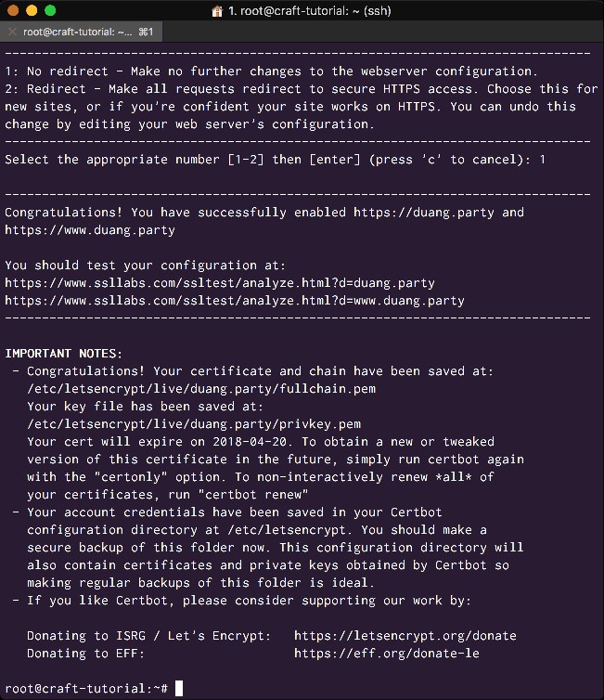Open the SSL Labs test link for d=duang.party

(220, 282)
